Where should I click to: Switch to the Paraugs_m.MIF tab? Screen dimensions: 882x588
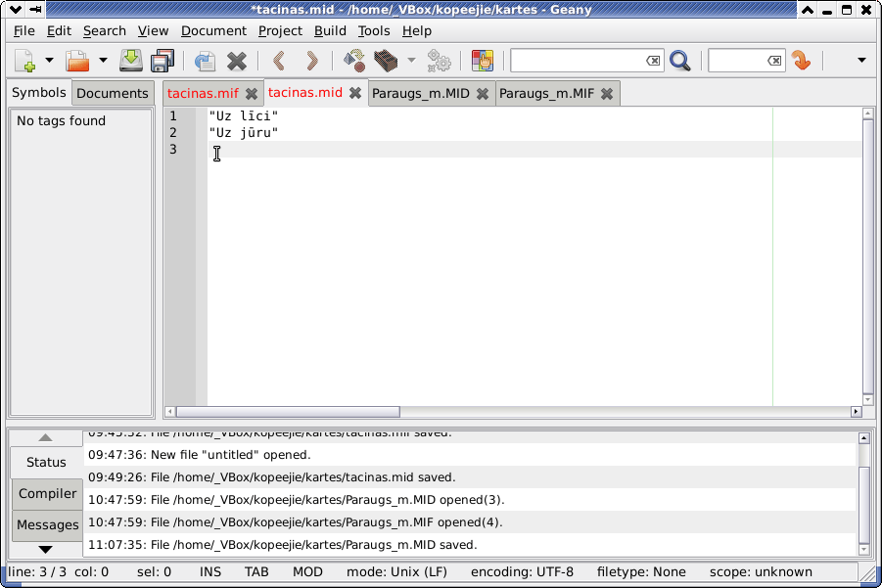547,93
